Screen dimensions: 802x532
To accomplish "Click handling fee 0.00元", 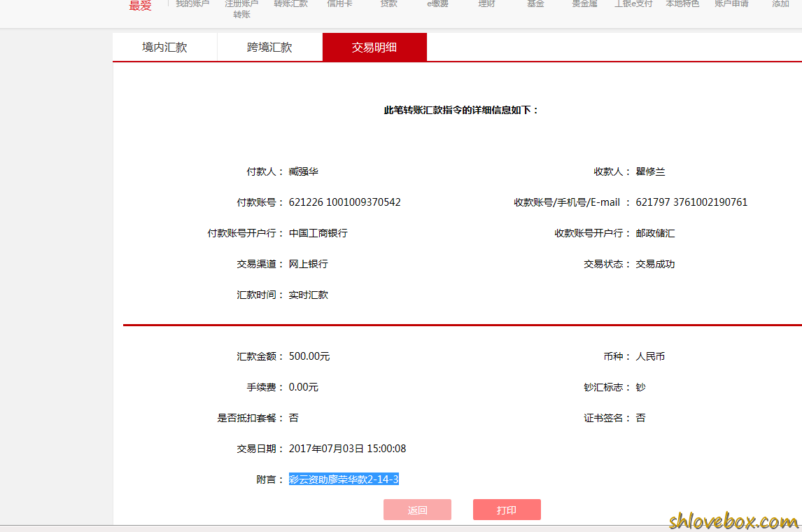I will tap(303, 387).
